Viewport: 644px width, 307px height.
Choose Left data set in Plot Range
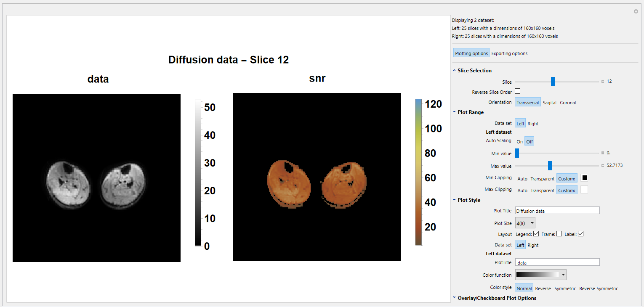point(520,123)
